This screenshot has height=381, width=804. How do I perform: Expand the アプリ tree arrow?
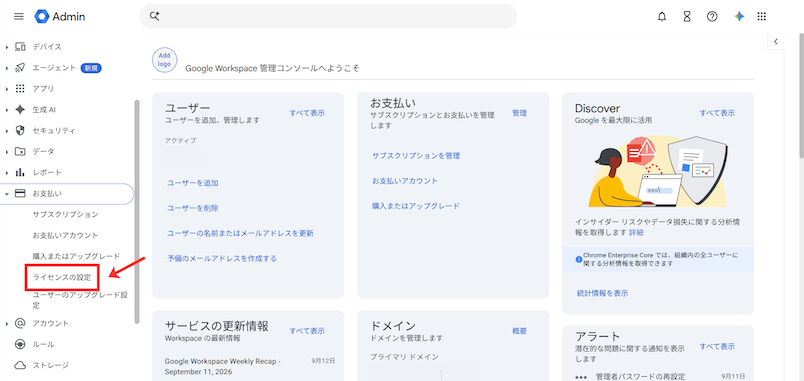pos(7,89)
